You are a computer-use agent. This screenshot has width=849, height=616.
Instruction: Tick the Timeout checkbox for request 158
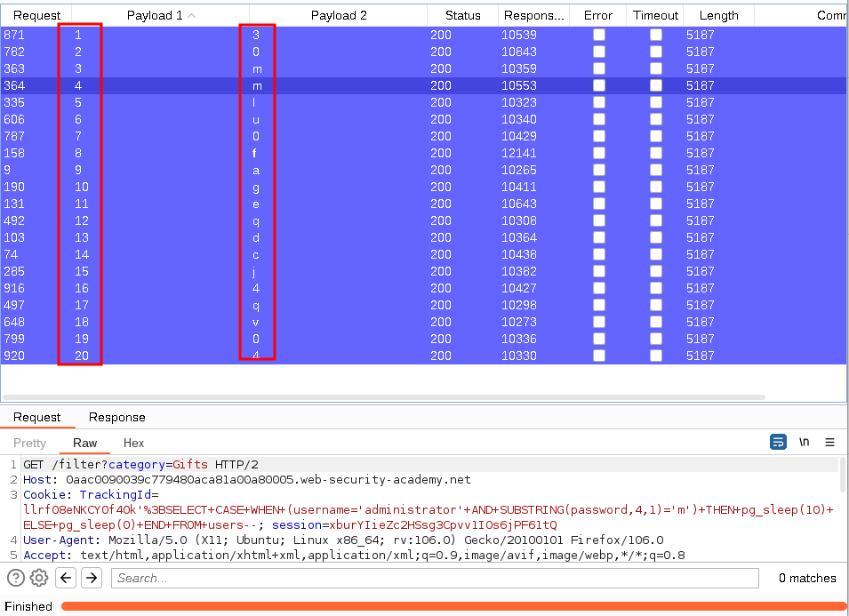click(x=656, y=153)
